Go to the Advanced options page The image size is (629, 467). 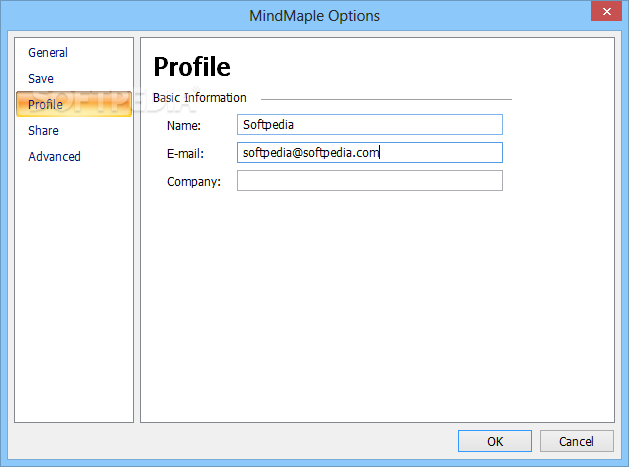click(54, 156)
